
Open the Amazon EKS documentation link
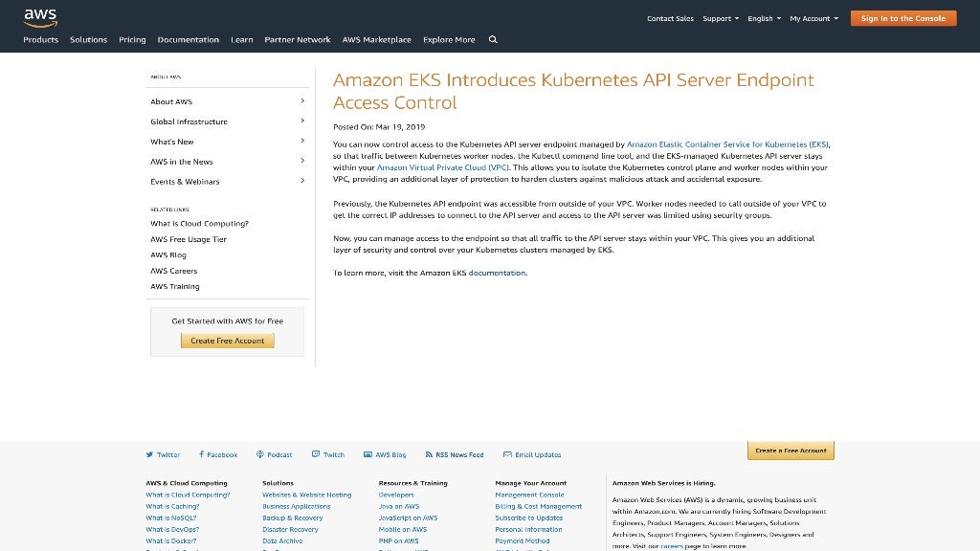(497, 273)
